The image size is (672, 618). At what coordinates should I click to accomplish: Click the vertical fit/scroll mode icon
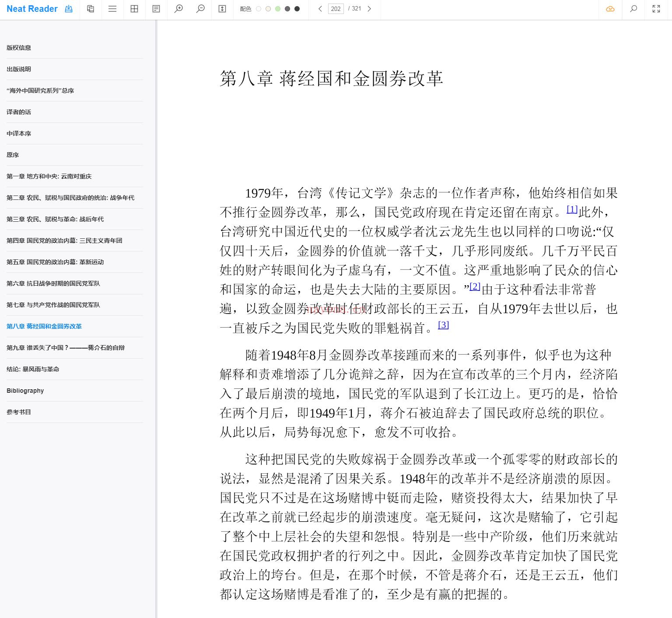coord(222,9)
